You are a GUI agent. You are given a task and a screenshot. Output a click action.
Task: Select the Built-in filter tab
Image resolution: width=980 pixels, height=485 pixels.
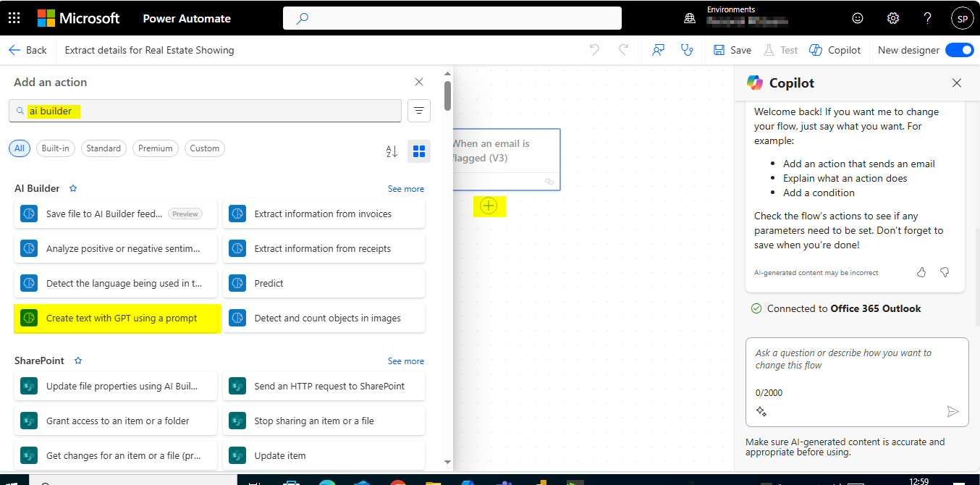[56, 148]
